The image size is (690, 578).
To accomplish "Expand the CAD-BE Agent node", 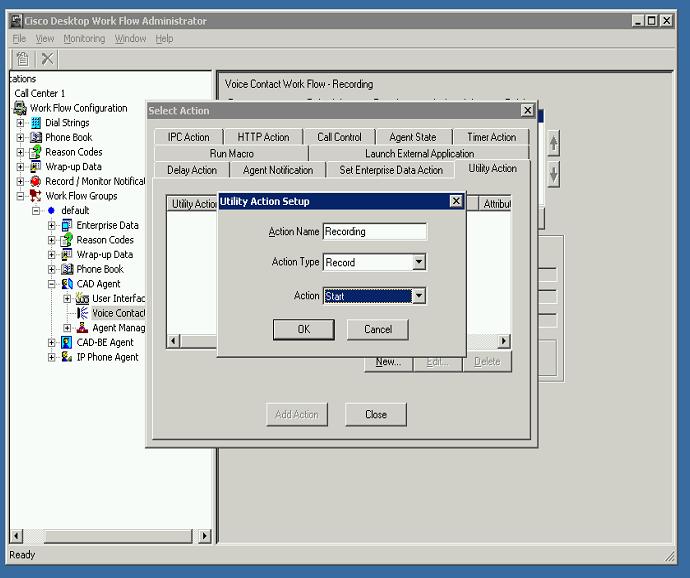I will coord(51,342).
